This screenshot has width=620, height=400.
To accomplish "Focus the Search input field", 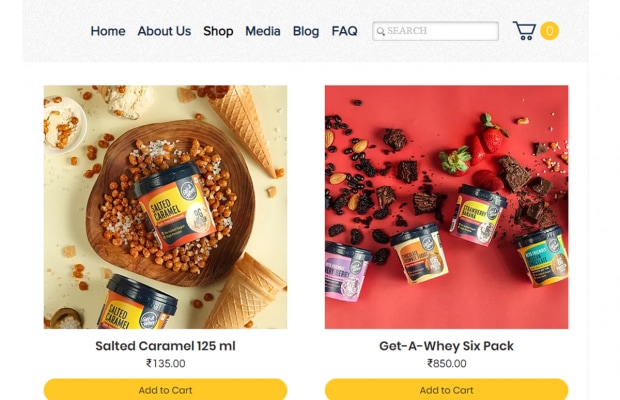I will (441, 32).
